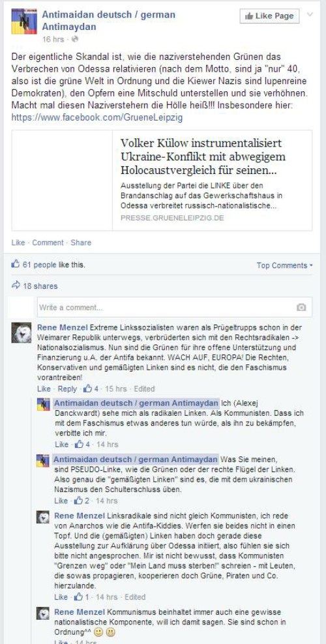This screenshot has width=326, height=644.
Task: Click the thumbs-up icon beside 61 people
Action: coord(16,265)
